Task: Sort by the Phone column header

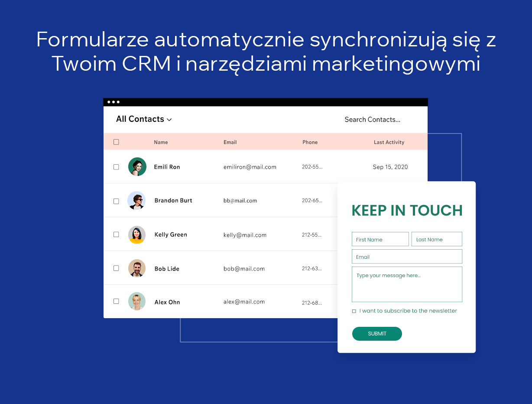Action: click(x=310, y=142)
